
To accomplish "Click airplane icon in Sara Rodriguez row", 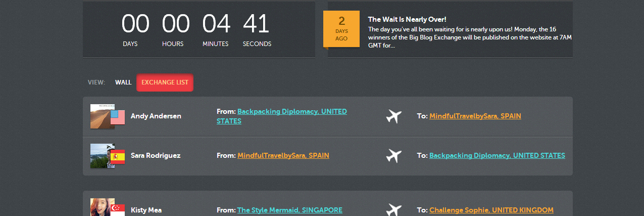I will point(393,156).
